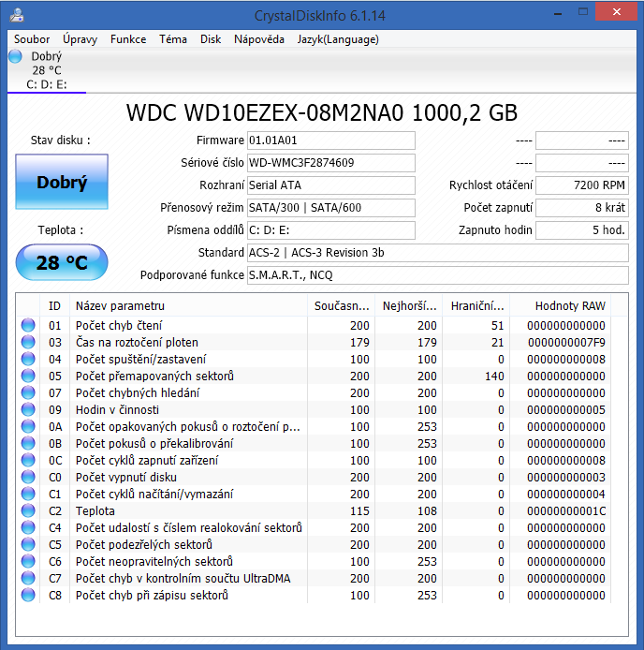Open the Jazyk(Language) menu

pos(338,39)
